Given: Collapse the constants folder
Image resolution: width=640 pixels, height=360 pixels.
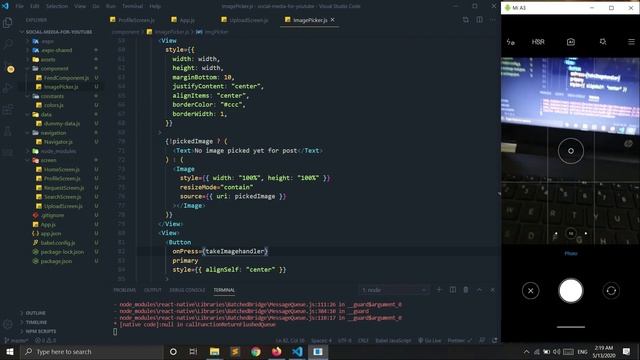Looking at the screenshot, I should click(52, 96).
